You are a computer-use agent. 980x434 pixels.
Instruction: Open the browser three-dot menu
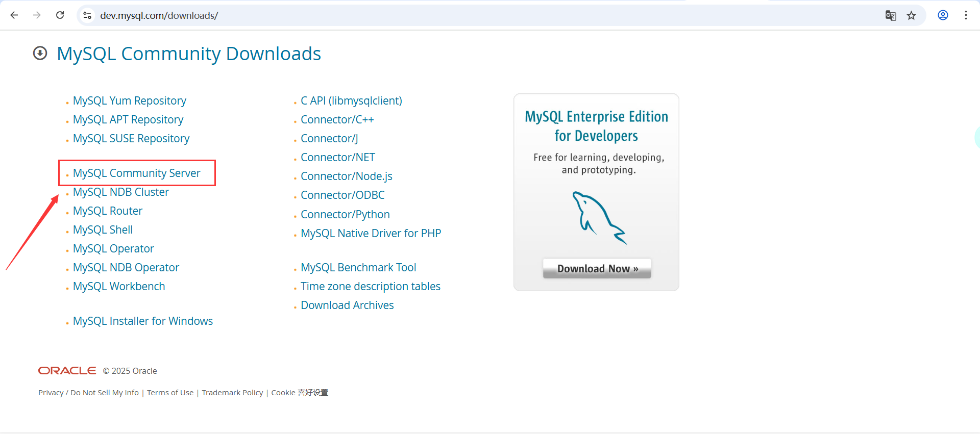click(x=966, y=15)
